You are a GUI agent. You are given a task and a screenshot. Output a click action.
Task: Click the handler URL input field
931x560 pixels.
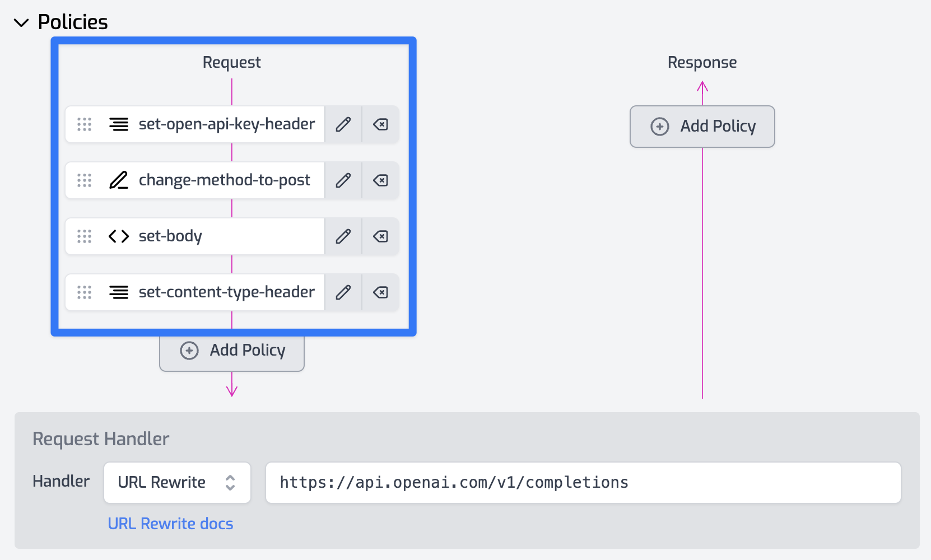click(x=583, y=482)
